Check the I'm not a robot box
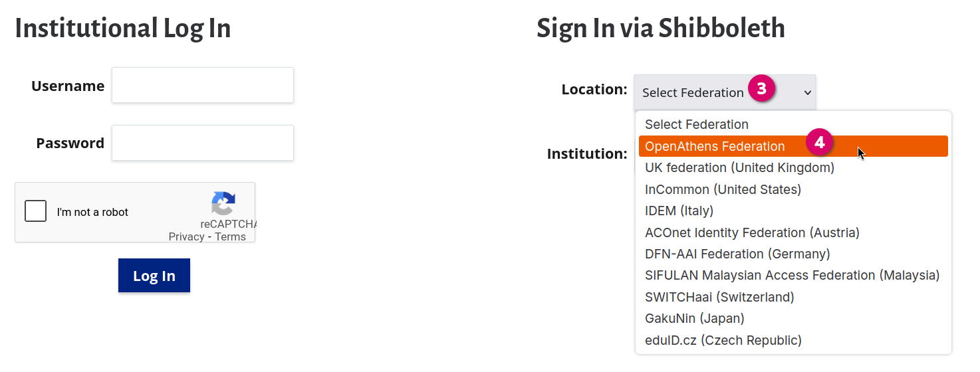 [x=36, y=211]
